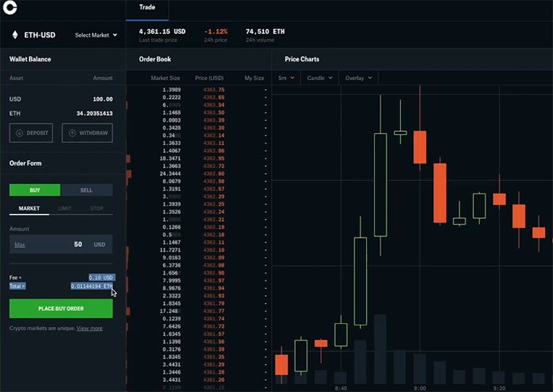Click the tall green candle before 9:00
Screen dimensions: 553x392
[381, 185]
